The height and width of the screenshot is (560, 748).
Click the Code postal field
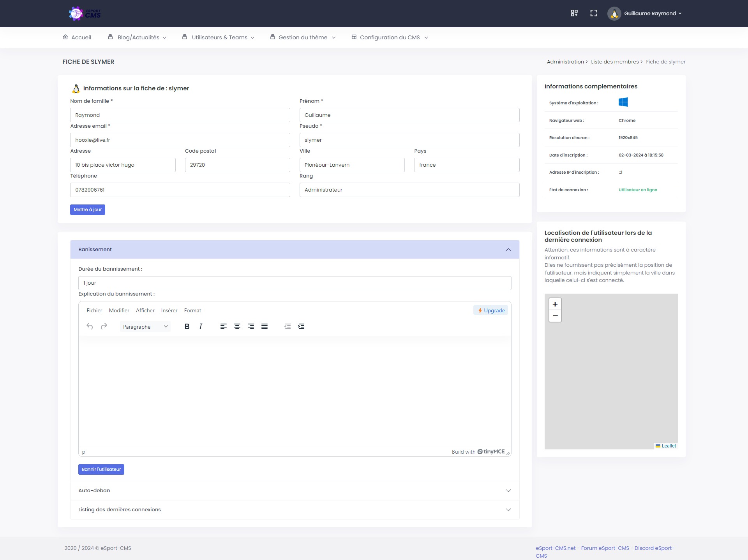[238, 165]
